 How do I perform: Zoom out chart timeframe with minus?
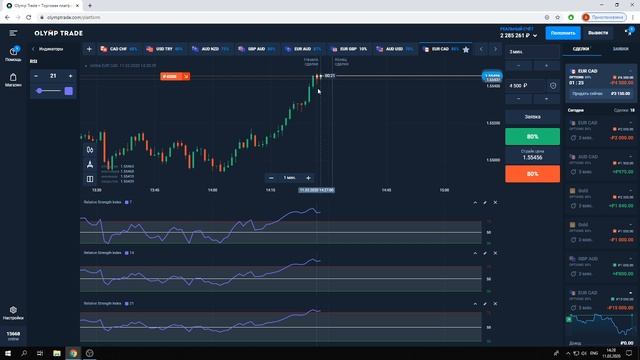click(271, 178)
